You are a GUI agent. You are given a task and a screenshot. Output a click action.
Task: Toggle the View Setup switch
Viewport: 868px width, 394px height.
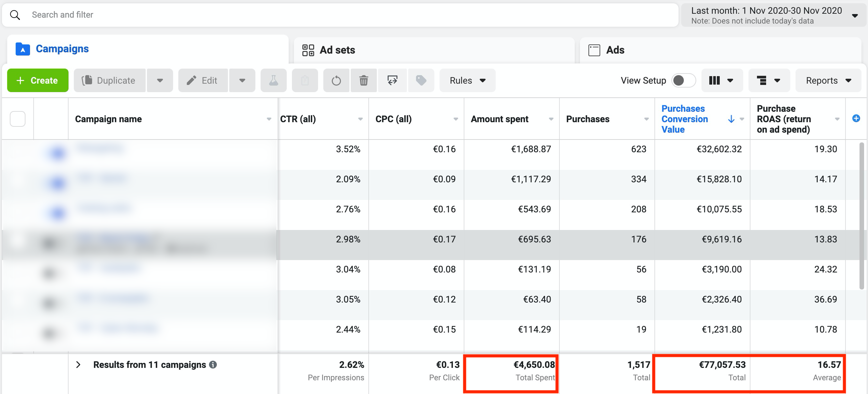pos(683,80)
